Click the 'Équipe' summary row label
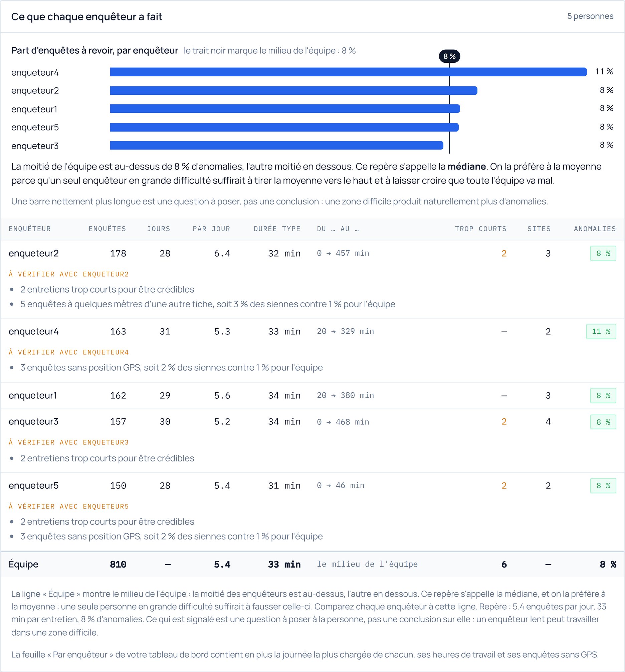The image size is (625, 672). point(24,564)
